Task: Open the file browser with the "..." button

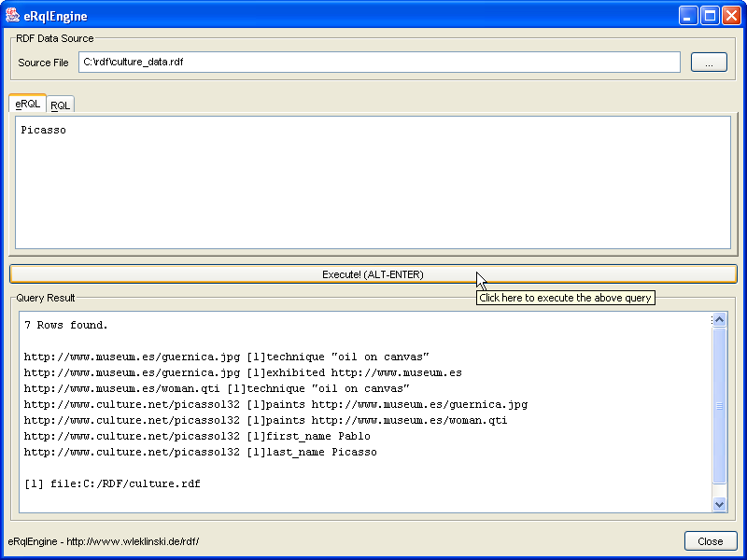Action: 709,63
